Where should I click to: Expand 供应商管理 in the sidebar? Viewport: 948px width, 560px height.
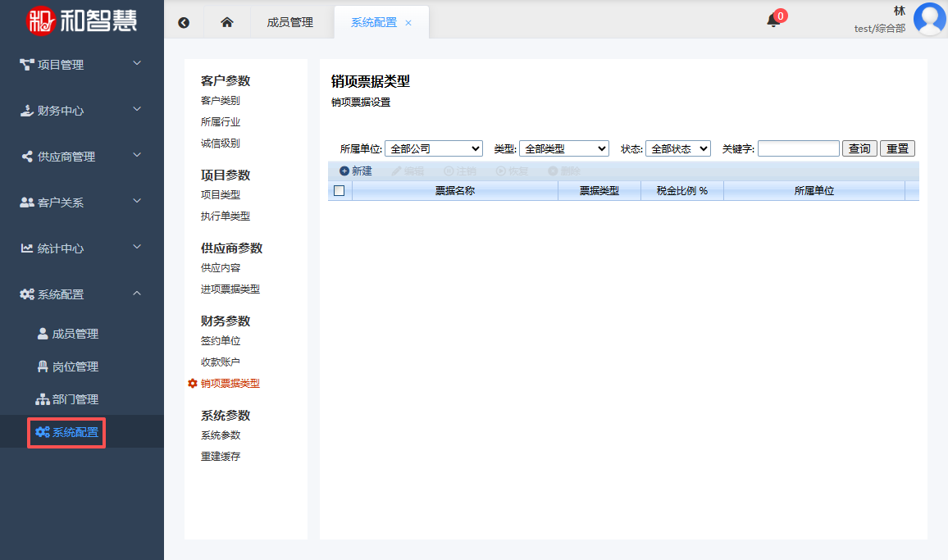[82, 156]
